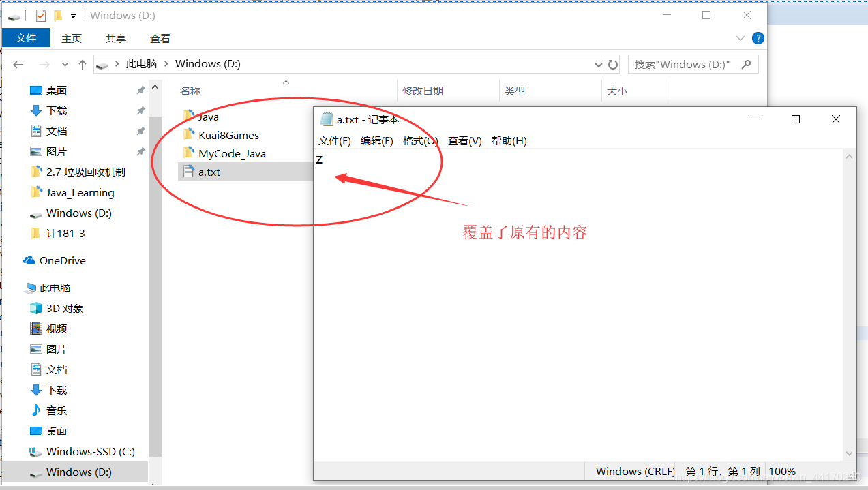Click the Explorer drive icon in title bar
The image size is (868, 490).
tap(14, 16)
